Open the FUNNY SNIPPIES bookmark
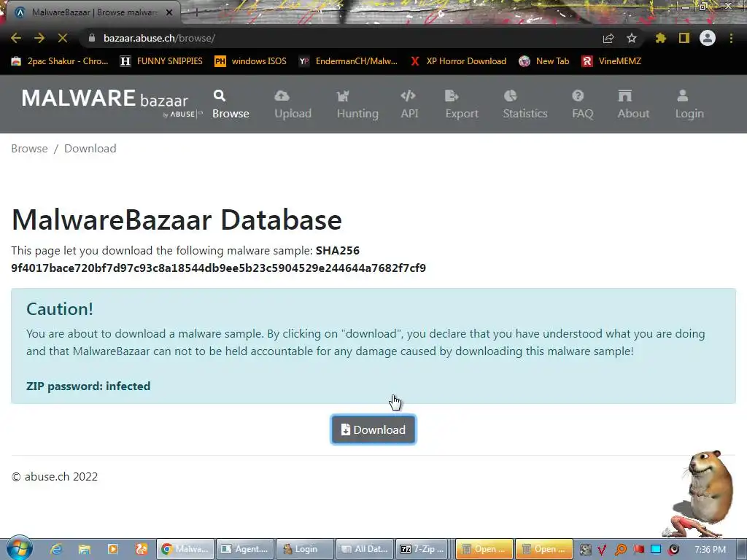Image resolution: width=747 pixels, height=560 pixels. click(x=161, y=61)
